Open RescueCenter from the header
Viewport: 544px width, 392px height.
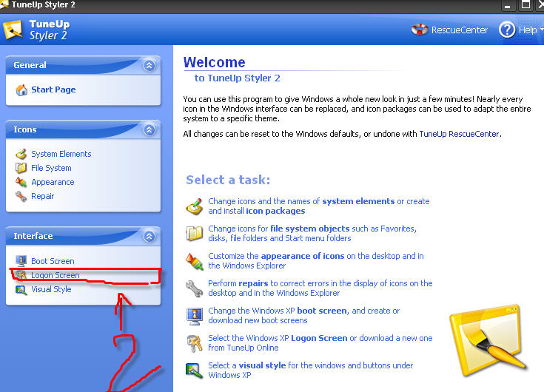pyautogui.click(x=449, y=30)
